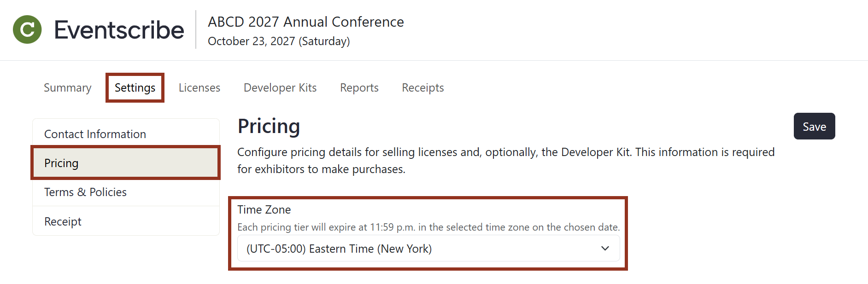Expand the (UTC-05:00) Eastern Time list
Screen dimensions: 868x284
[428, 249]
